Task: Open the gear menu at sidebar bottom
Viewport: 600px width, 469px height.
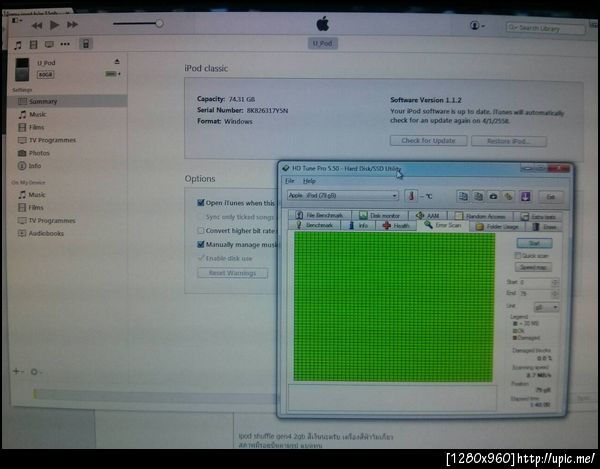Action: [x=36, y=371]
